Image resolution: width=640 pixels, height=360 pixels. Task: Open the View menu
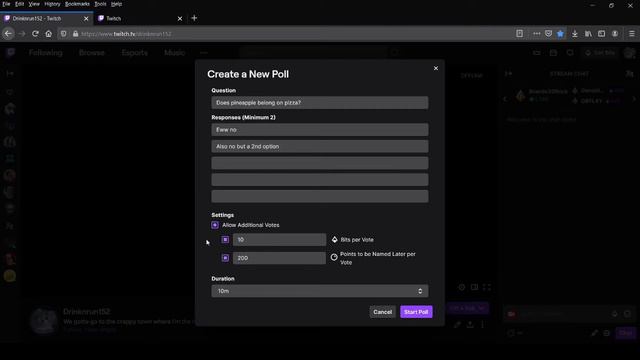tap(34, 4)
